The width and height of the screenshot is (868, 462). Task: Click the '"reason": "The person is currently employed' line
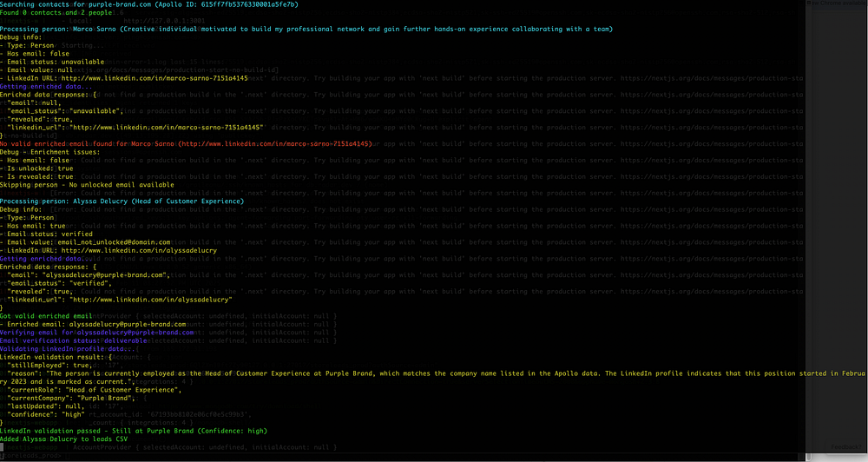(x=434, y=377)
